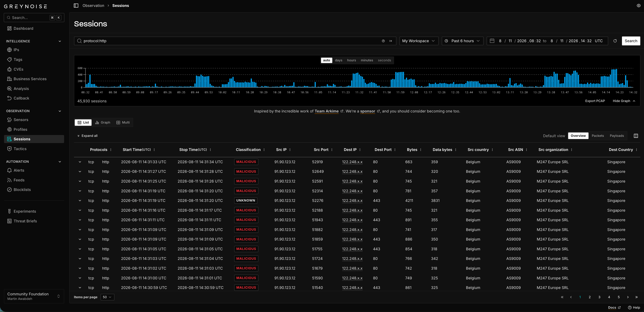
Task: Click the white Search button
Action: (x=631, y=41)
